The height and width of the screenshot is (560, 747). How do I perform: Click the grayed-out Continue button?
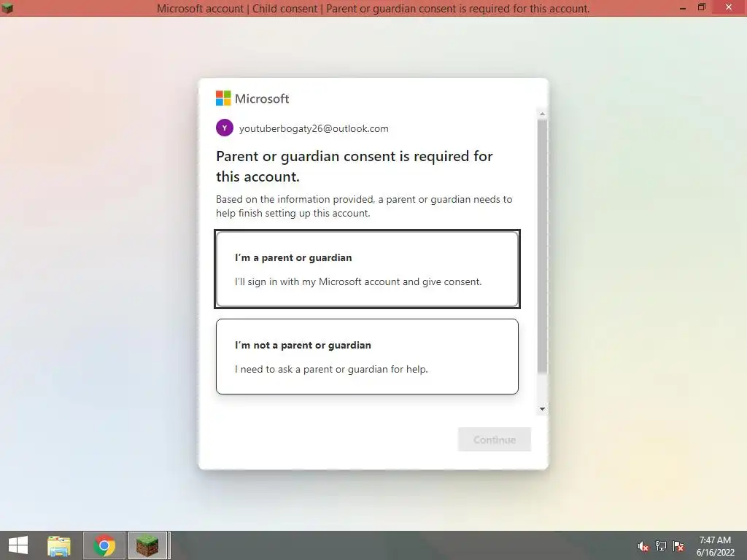494,440
